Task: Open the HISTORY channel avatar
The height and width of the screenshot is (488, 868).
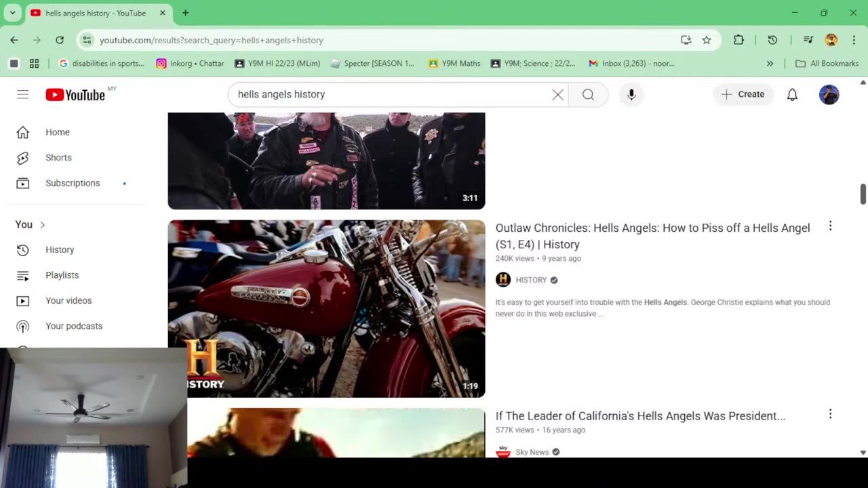Action: coord(503,279)
